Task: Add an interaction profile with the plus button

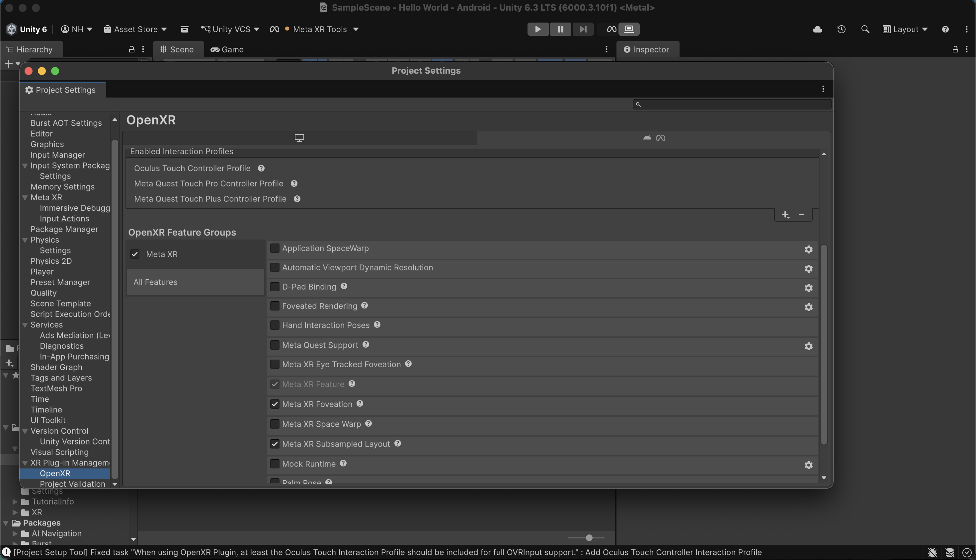Action: 785,215
